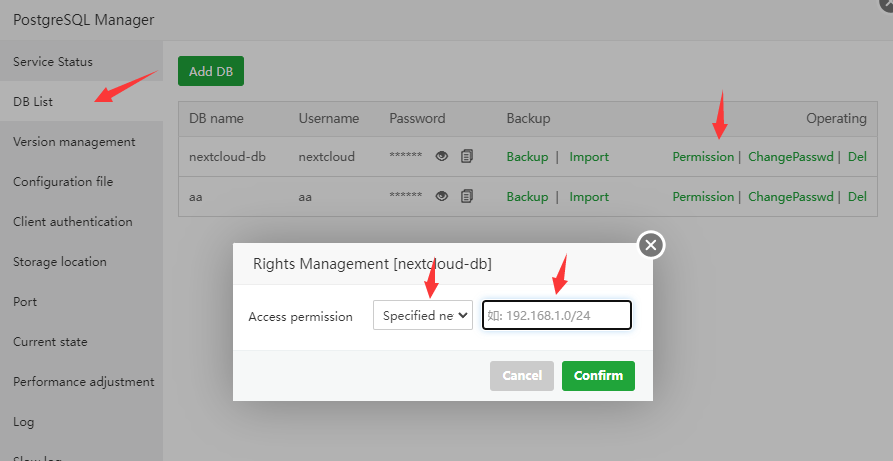Select the Storage location menu item

click(x=59, y=262)
